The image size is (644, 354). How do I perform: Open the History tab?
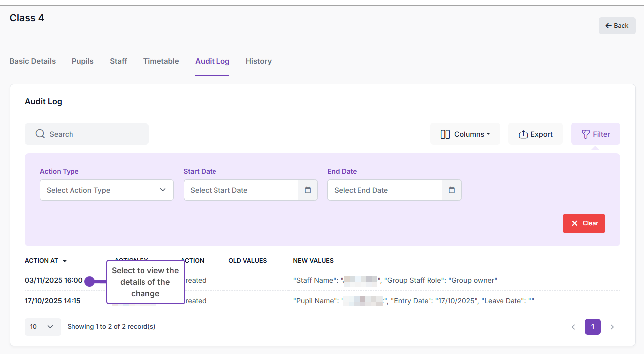pos(258,61)
